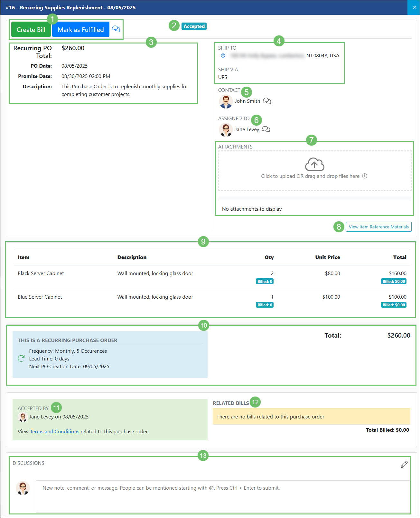
Task: Click the Accepted status badge
Action: (x=194, y=26)
